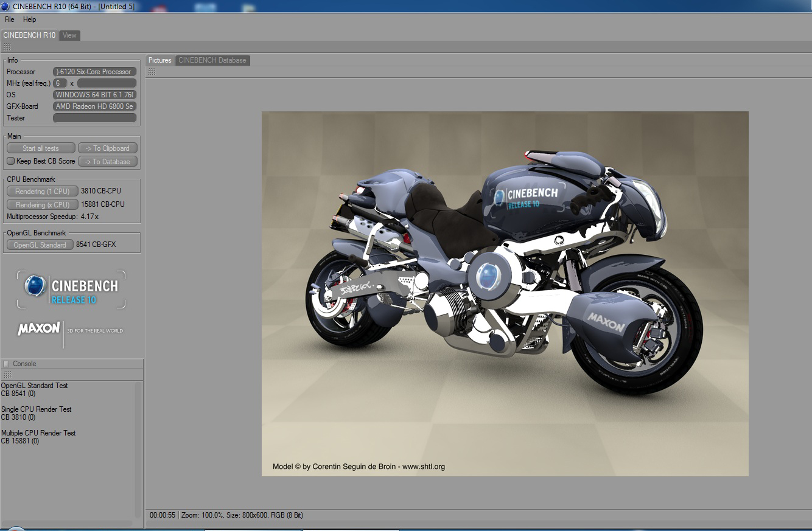Click the empty multiplier field after the x
The height and width of the screenshot is (531, 812).
tap(107, 83)
